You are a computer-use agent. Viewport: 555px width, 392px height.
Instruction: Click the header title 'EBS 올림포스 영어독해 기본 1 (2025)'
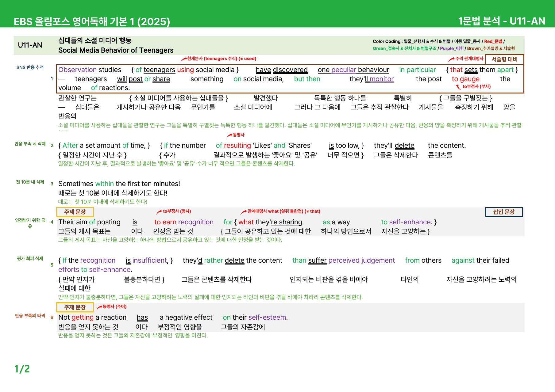(x=92, y=21)
